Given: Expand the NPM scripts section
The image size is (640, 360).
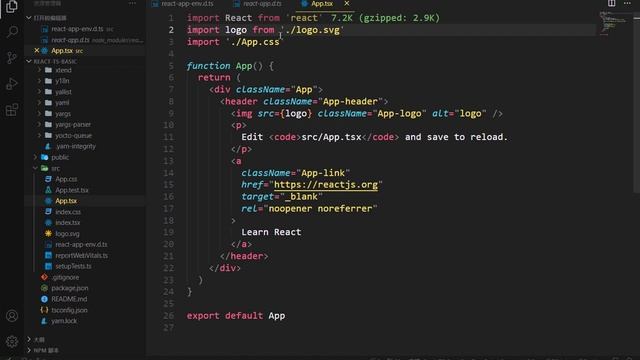Looking at the screenshot, I should coord(29,350).
